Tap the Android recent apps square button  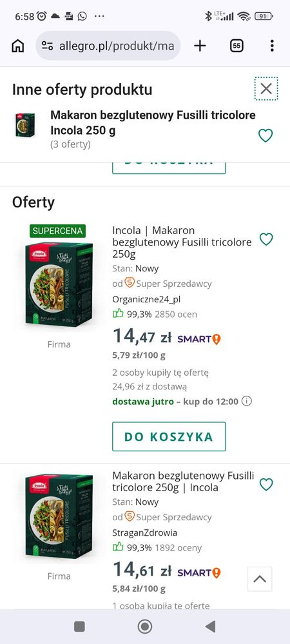pos(79,627)
